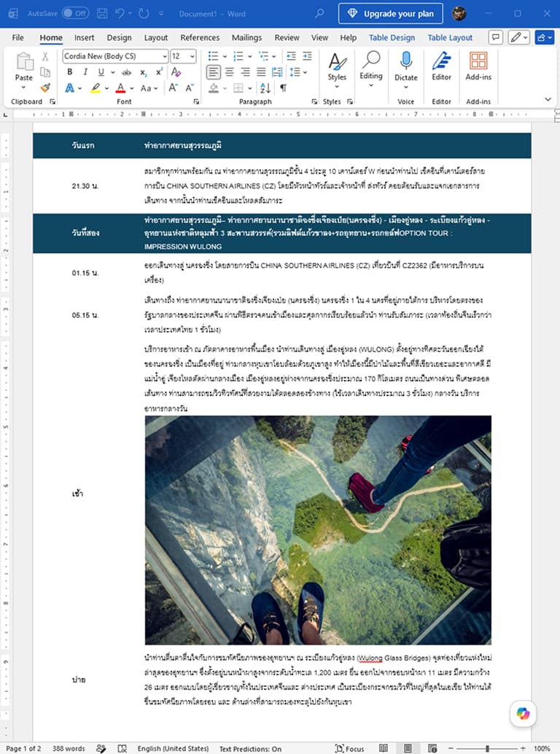560x754 pixels.
Task: Open the Styles gallery
Action: pyautogui.click(x=337, y=70)
